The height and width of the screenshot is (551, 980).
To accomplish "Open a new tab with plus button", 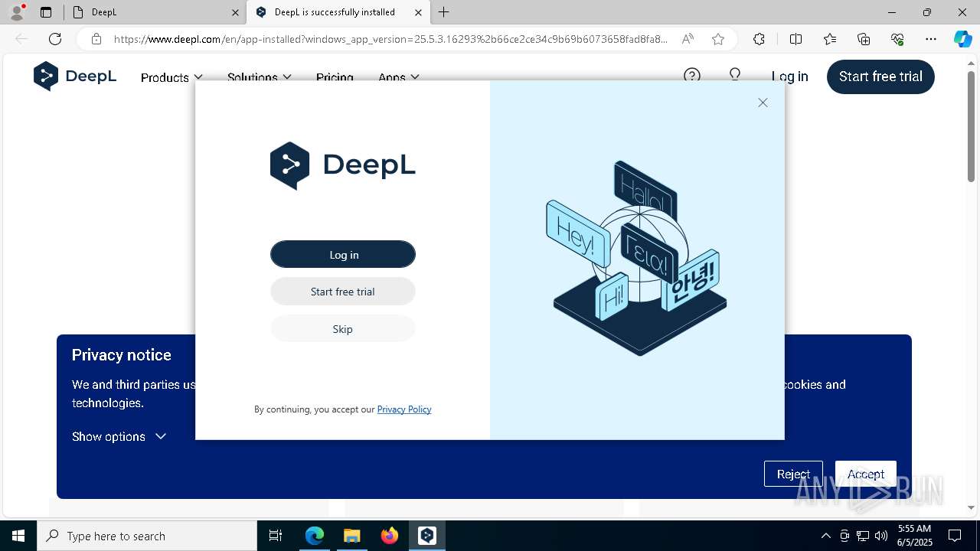I will coord(444,12).
